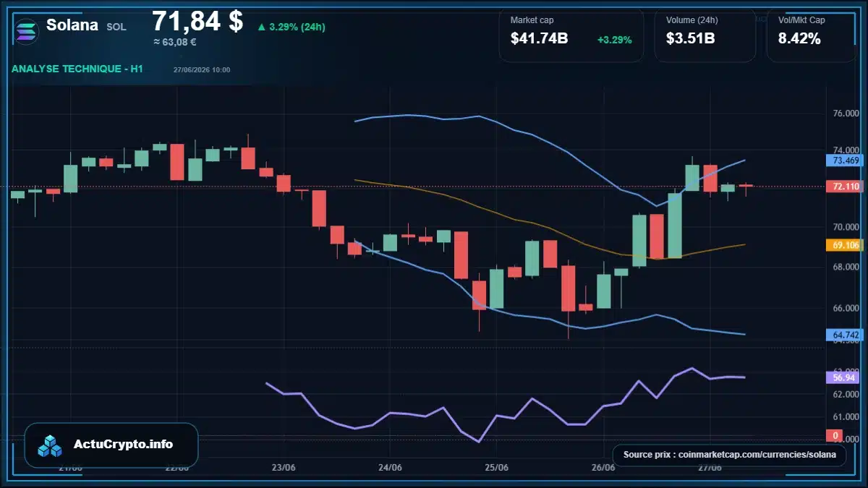Click the 26/06 date axis label
The width and height of the screenshot is (868, 488).
tap(603, 467)
